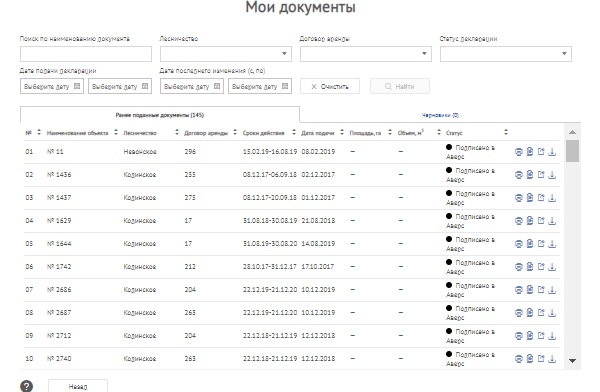Screen dimensions: 600x392
Task: Download document № 2712
Action: (552, 336)
